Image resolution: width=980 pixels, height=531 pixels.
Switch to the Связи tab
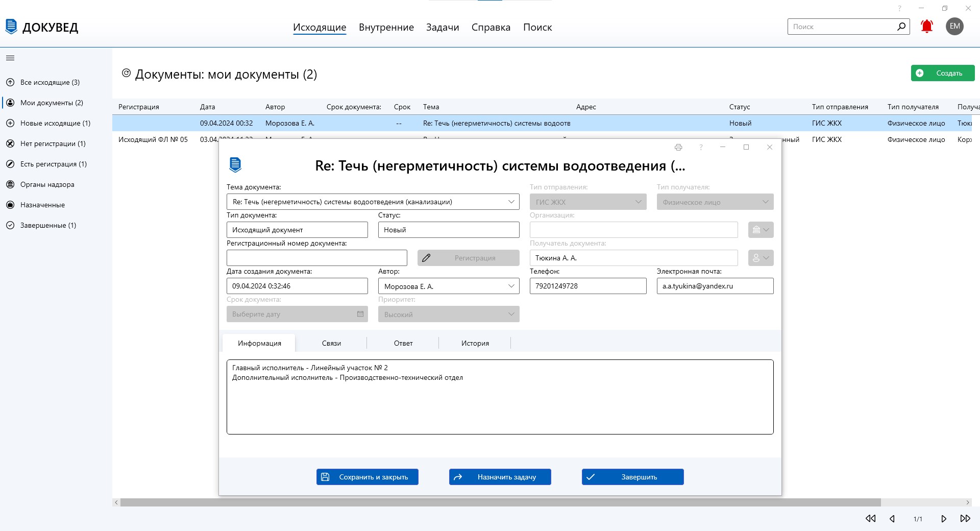(331, 343)
